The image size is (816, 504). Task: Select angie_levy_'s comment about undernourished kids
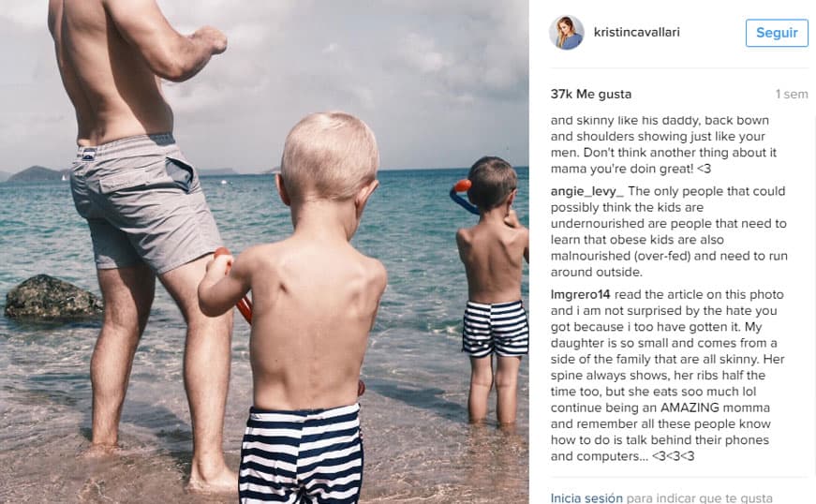point(669,231)
